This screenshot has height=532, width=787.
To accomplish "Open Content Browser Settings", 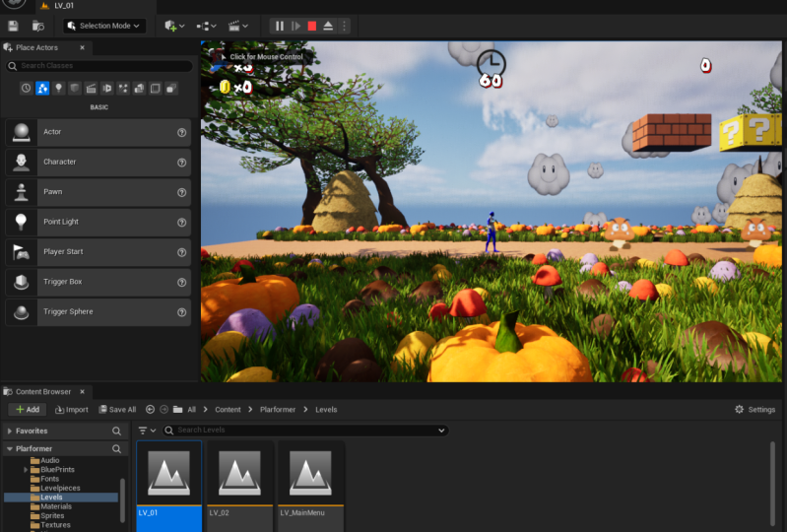I will coord(754,410).
